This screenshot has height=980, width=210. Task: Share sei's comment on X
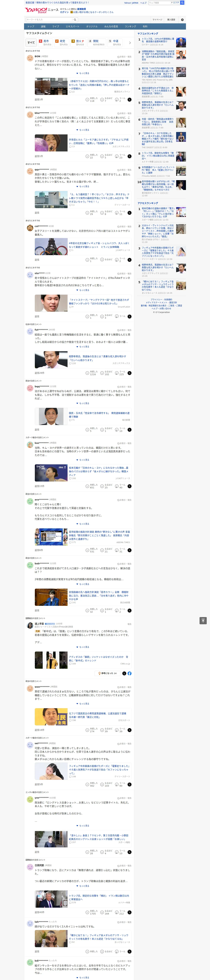(x=130, y=784)
